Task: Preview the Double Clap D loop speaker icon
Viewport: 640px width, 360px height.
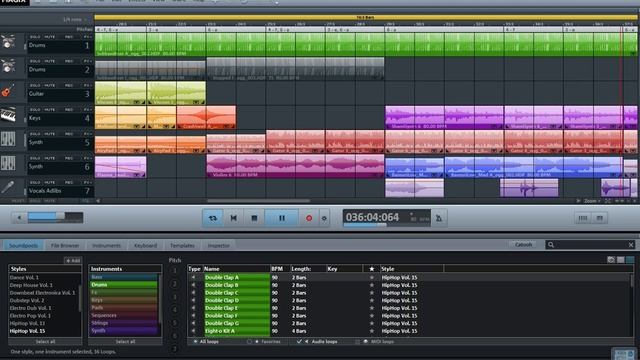Action: [193, 300]
